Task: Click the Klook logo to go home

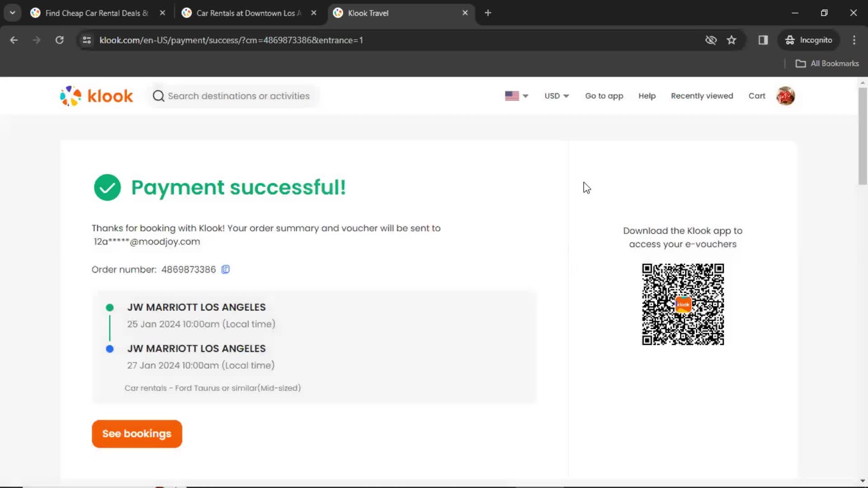Action: click(x=95, y=96)
